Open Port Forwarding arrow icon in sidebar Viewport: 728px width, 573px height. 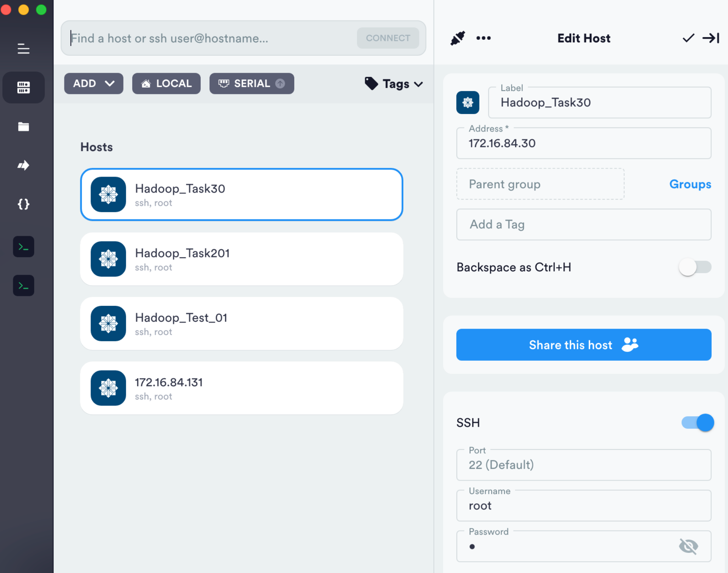[x=23, y=165]
